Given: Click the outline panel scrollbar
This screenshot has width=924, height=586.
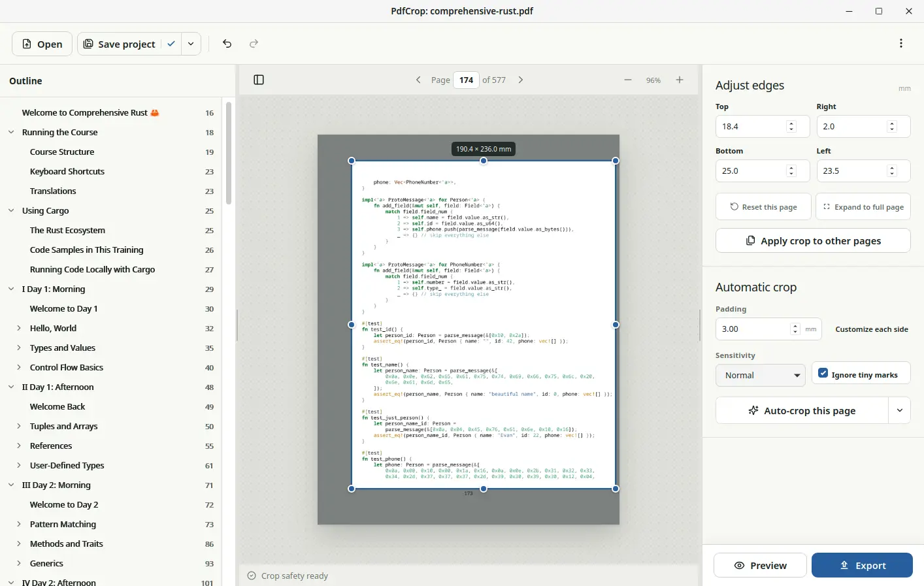Looking at the screenshot, I should pyautogui.click(x=229, y=154).
